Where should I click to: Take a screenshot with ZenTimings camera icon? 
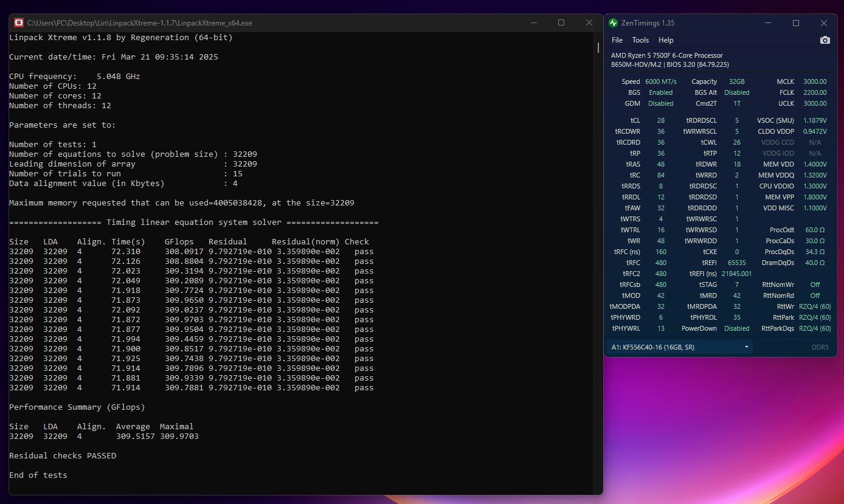point(825,40)
